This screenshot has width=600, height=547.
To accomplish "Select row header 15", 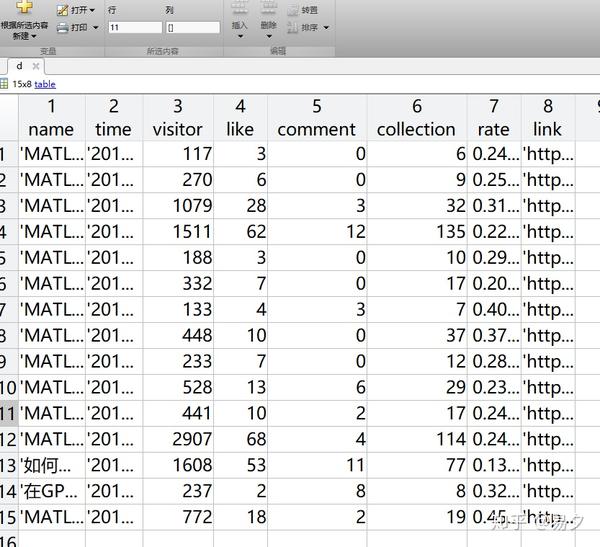I will [9, 517].
